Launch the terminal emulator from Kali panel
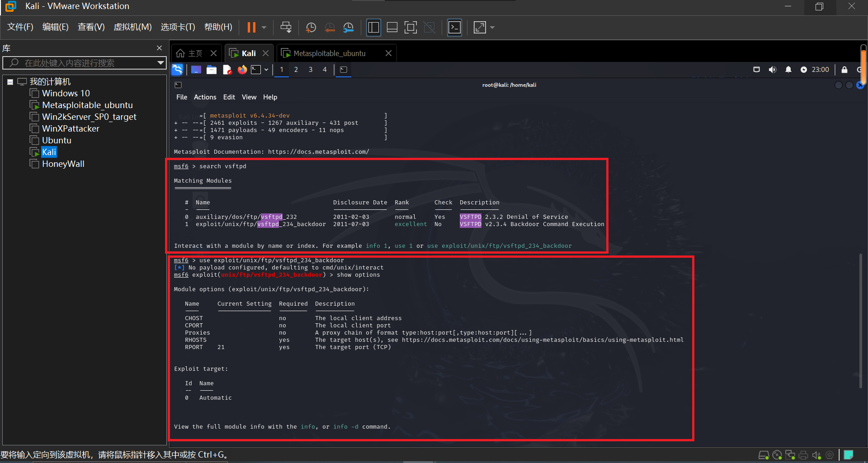Screen dimensions: 868x463 [x=256, y=70]
